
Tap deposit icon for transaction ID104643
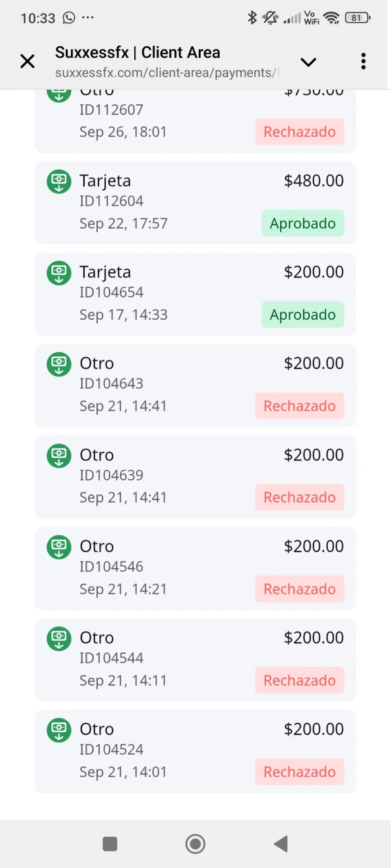point(59,364)
